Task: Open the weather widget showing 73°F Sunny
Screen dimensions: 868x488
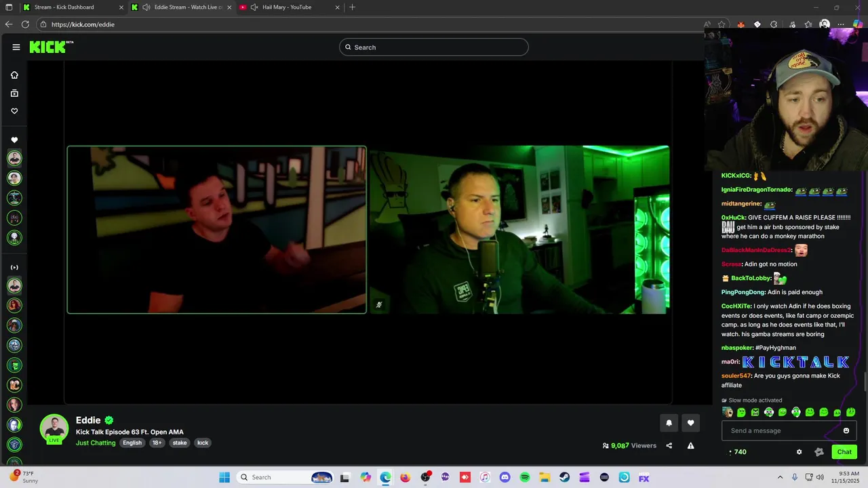Action: 25,476
